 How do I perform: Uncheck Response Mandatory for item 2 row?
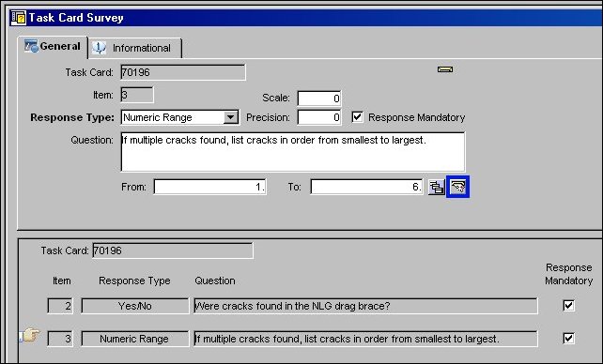568,306
